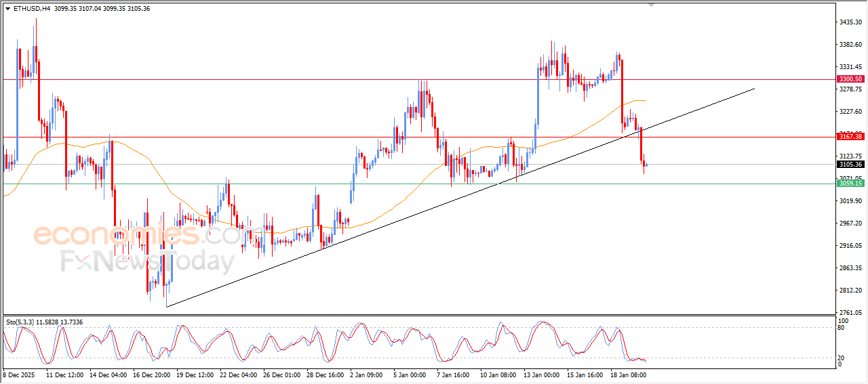
Task: Click the 16 Dec 20:00 time label
Action: (152, 375)
